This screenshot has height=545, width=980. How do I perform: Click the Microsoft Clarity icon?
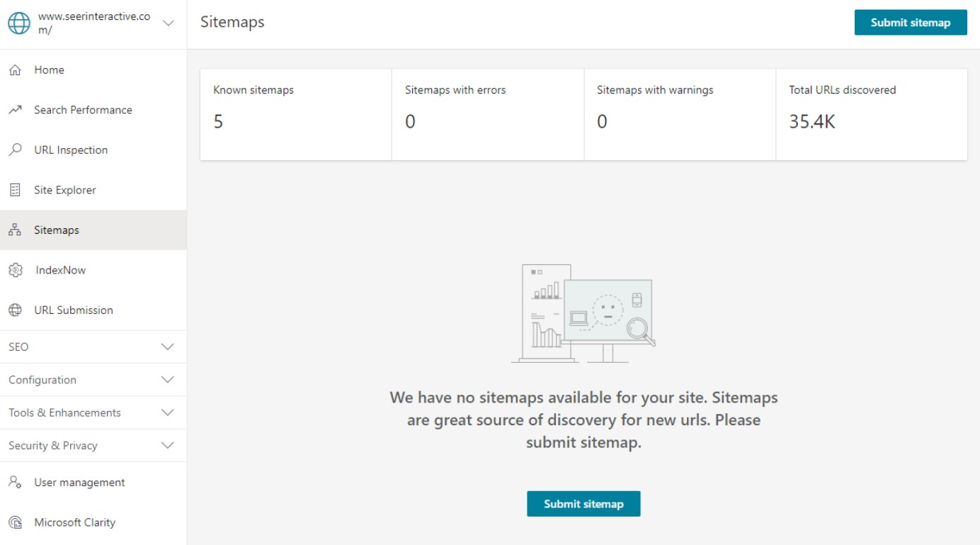[15, 522]
